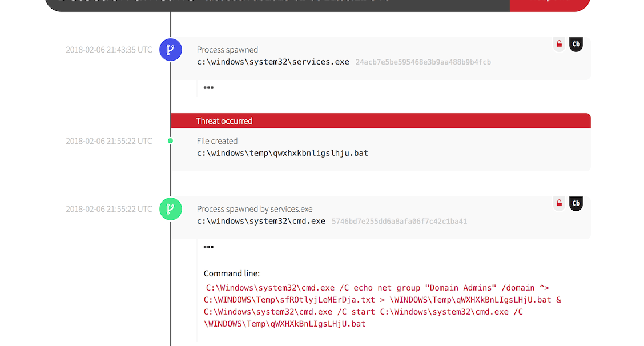Click the blue process spawned node for services.exe

point(170,50)
